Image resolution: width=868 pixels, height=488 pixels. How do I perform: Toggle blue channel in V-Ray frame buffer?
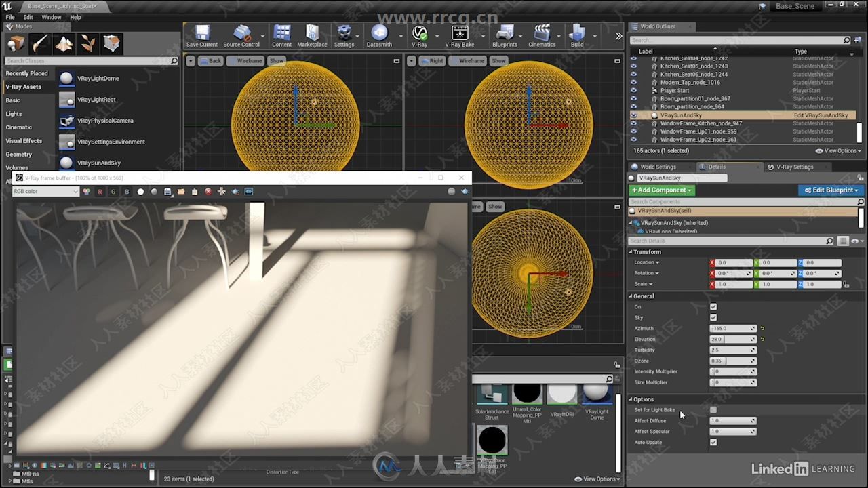127,192
